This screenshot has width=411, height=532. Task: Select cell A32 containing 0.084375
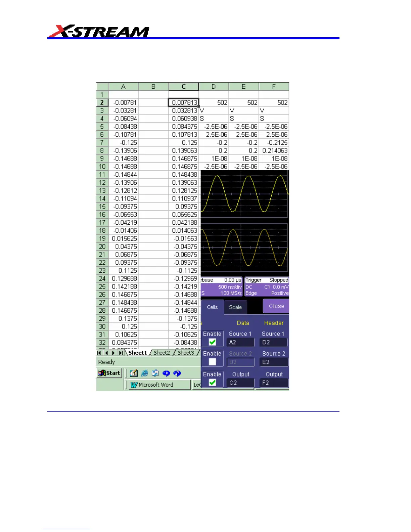pyautogui.click(x=123, y=343)
